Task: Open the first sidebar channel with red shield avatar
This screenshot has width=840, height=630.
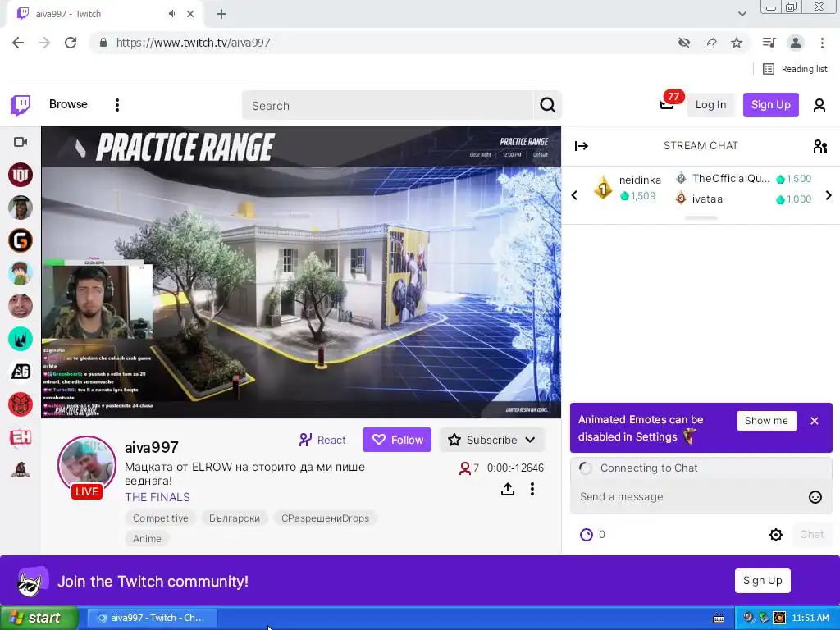Action: click(21, 175)
